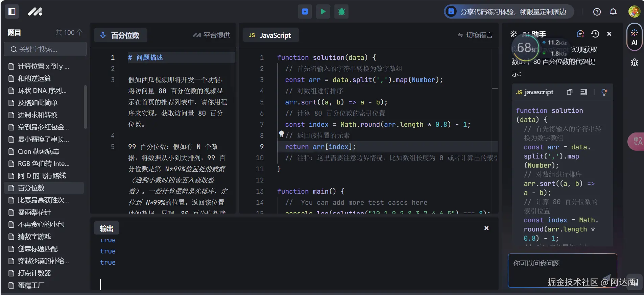
Task: Toggle the left sidebar panel
Action: coord(12,11)
